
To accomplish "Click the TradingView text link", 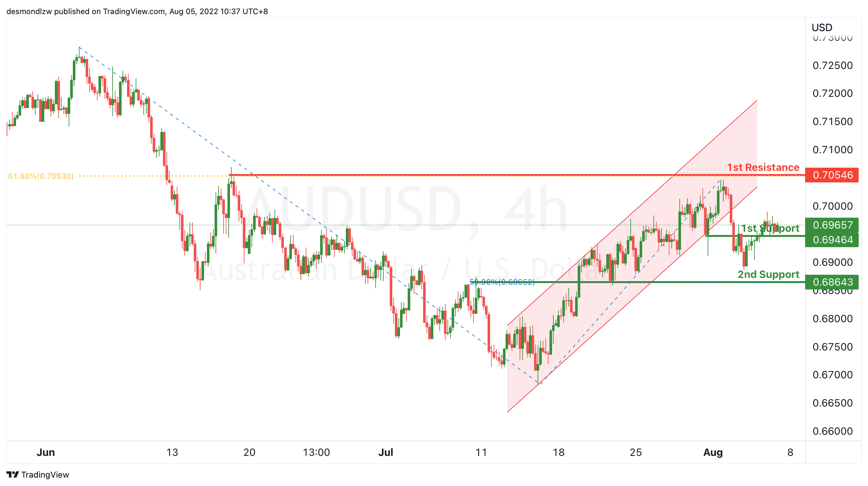I will point(45,474).
